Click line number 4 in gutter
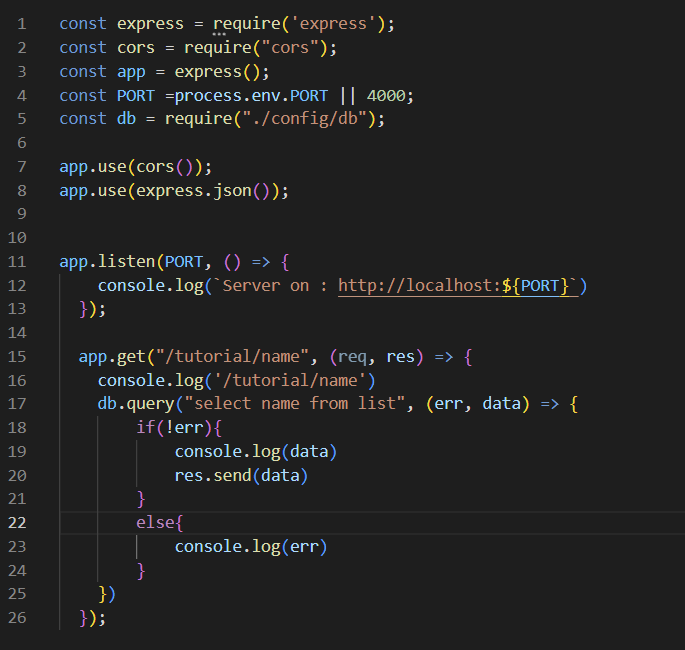Image resolution: width=685 pixels, height=650 pixels. point(22,96)
